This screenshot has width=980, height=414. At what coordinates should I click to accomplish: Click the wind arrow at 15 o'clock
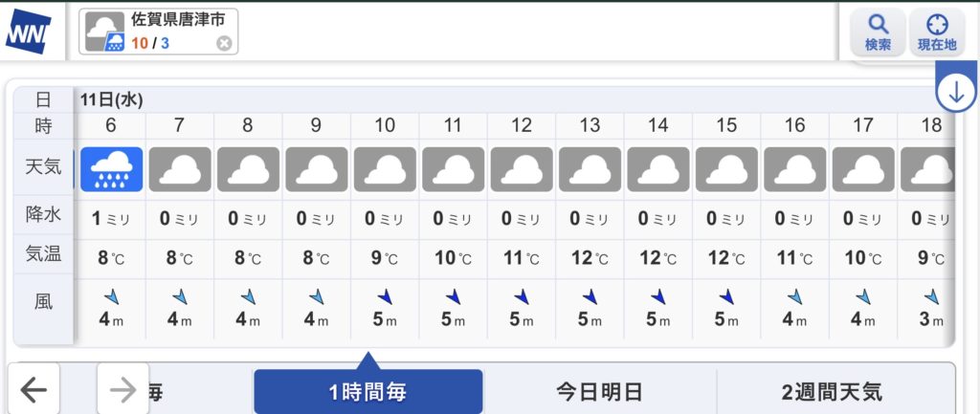tap(726, 297)
